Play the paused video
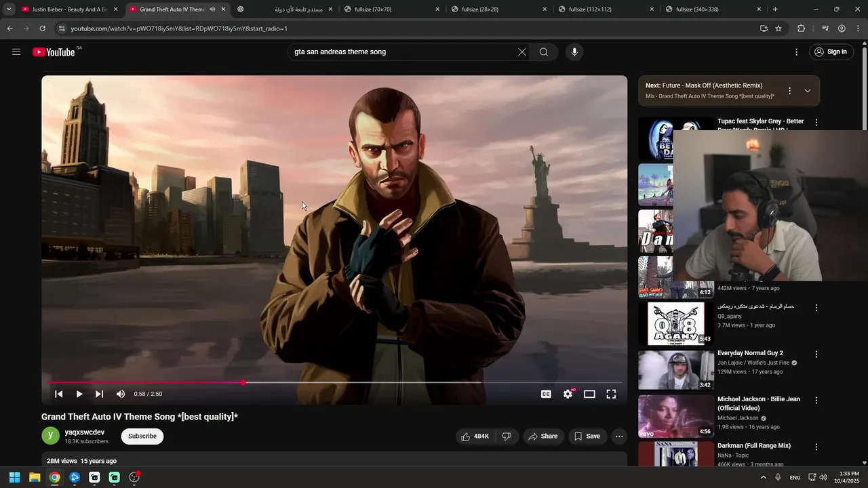Image resolution: width=868 pixels, height=488 pixels. coord(79,394)
